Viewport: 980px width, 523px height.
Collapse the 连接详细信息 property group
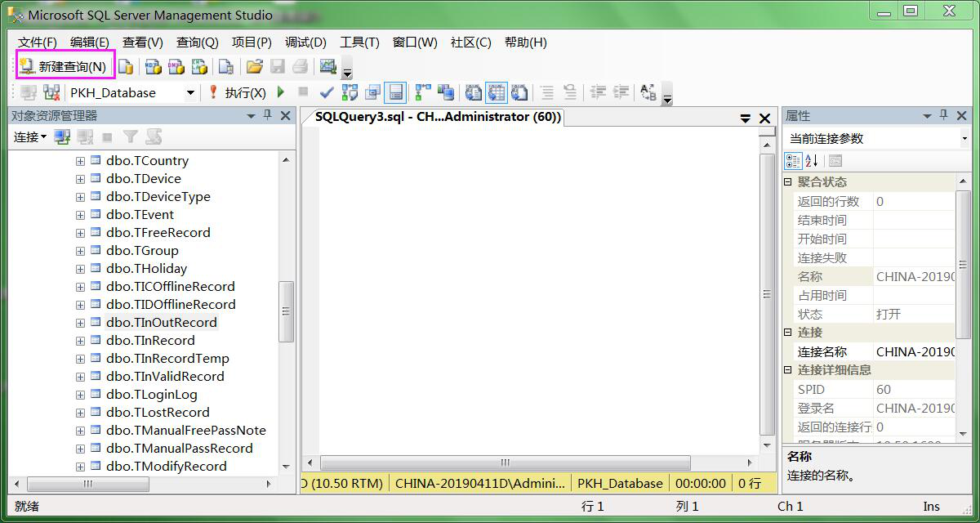pos(788,370)
